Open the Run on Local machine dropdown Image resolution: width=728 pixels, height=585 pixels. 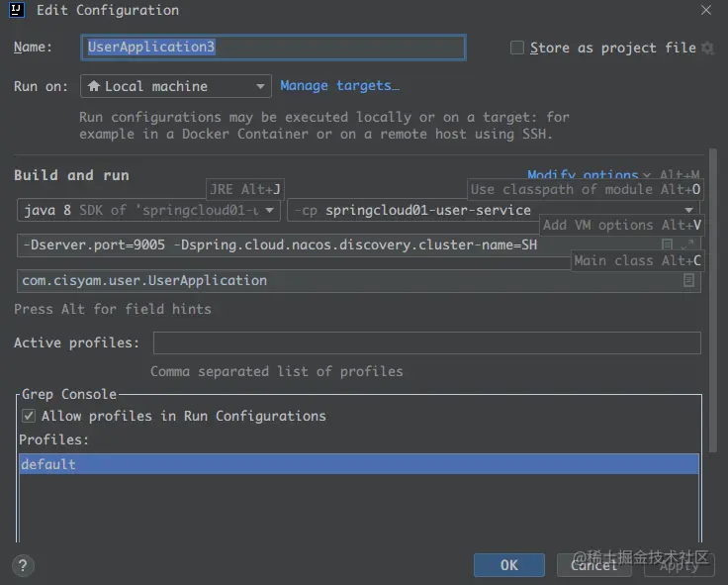(176, 86)
